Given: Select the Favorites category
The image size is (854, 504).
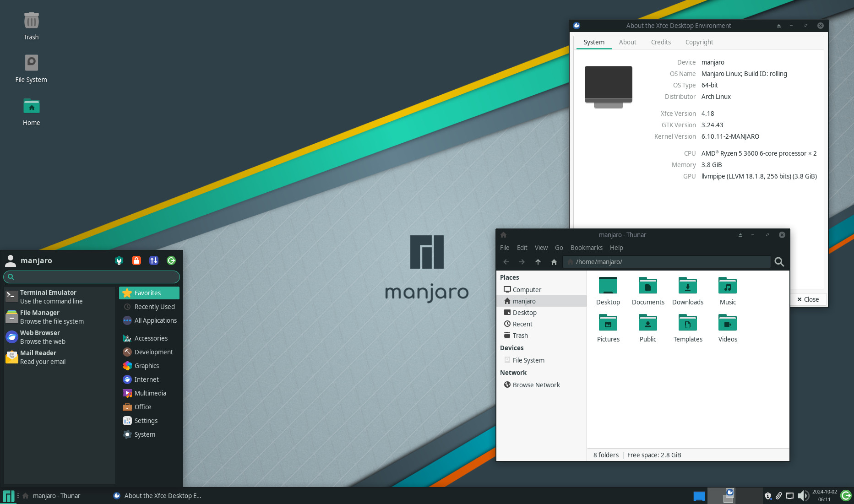Looking at the screenshot, I should pos(149,293).
